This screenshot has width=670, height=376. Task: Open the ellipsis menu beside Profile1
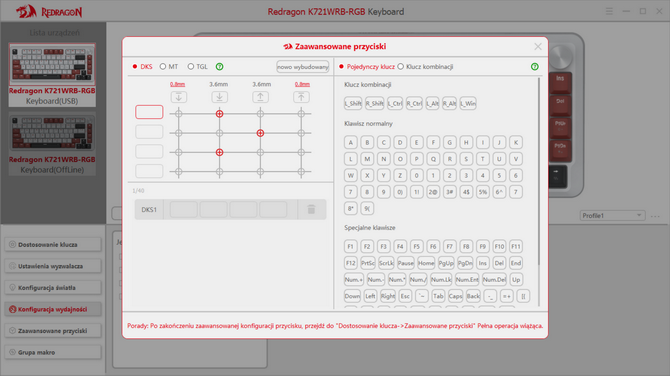point(655,216)
